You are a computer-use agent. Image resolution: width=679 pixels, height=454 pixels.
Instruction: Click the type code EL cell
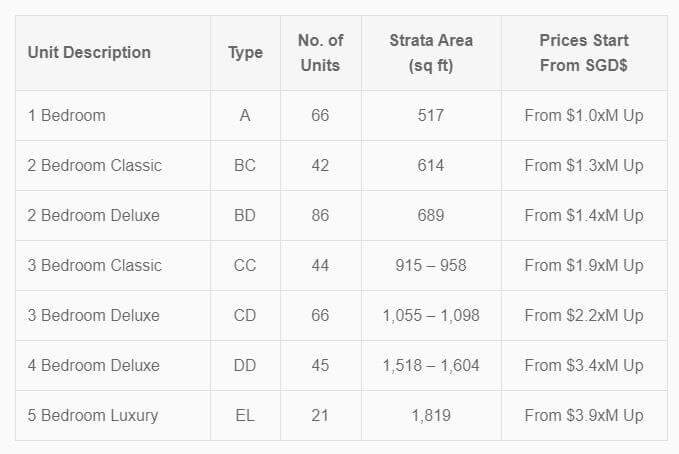point(245,415)
